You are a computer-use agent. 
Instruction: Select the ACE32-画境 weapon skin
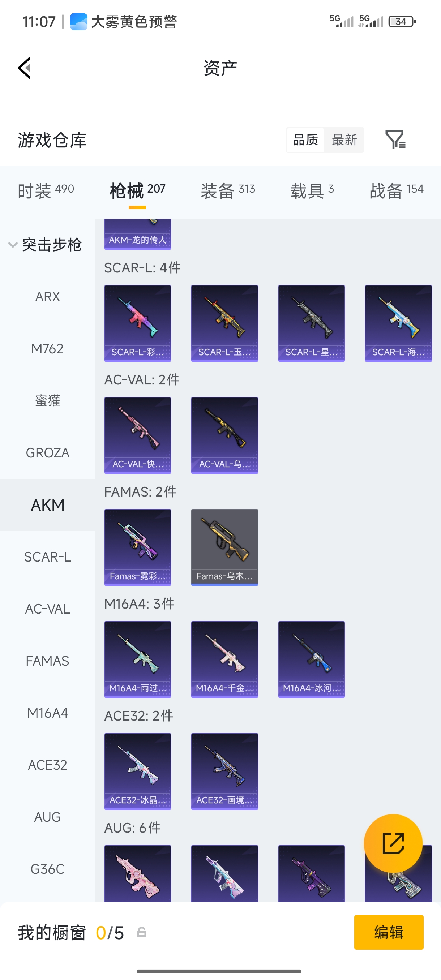click(x=224, y=771)
